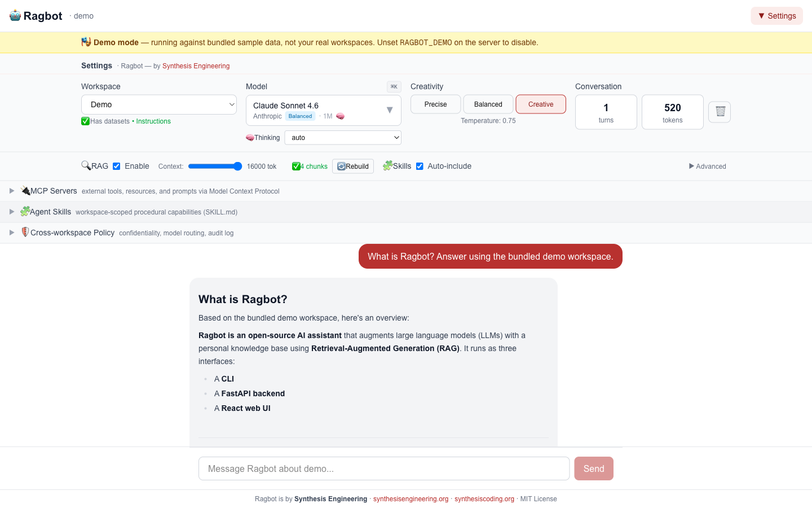Image resolution: width=812 pixels, height=508 pixels.
Task: Click the Send button
Action: pyautogui.click(x=594, y=468)
